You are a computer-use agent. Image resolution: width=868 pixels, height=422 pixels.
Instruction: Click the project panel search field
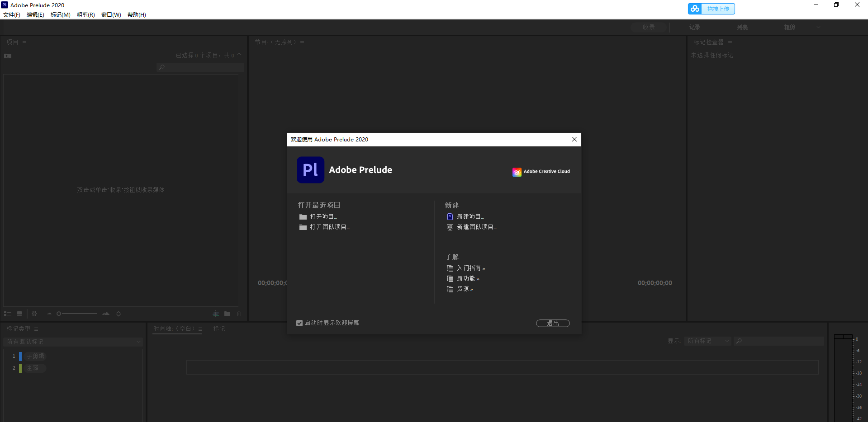tap(200, 67)
